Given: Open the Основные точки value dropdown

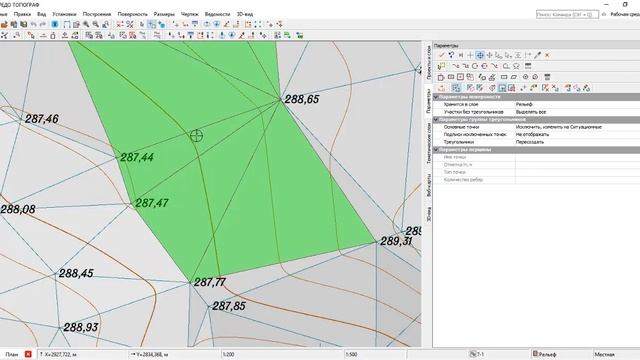Looking at the screenshot, I should (x=577, y=127).
